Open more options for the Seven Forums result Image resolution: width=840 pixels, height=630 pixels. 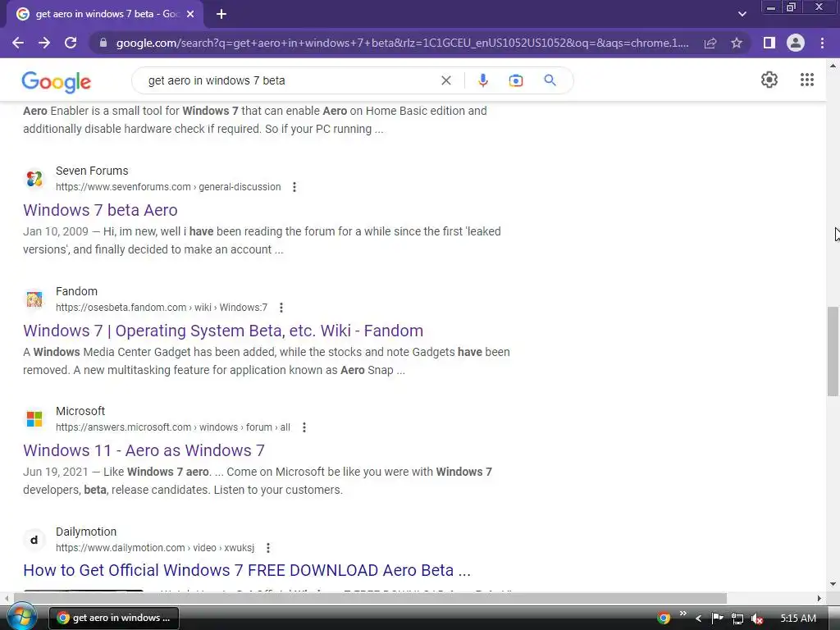[294, 187]
